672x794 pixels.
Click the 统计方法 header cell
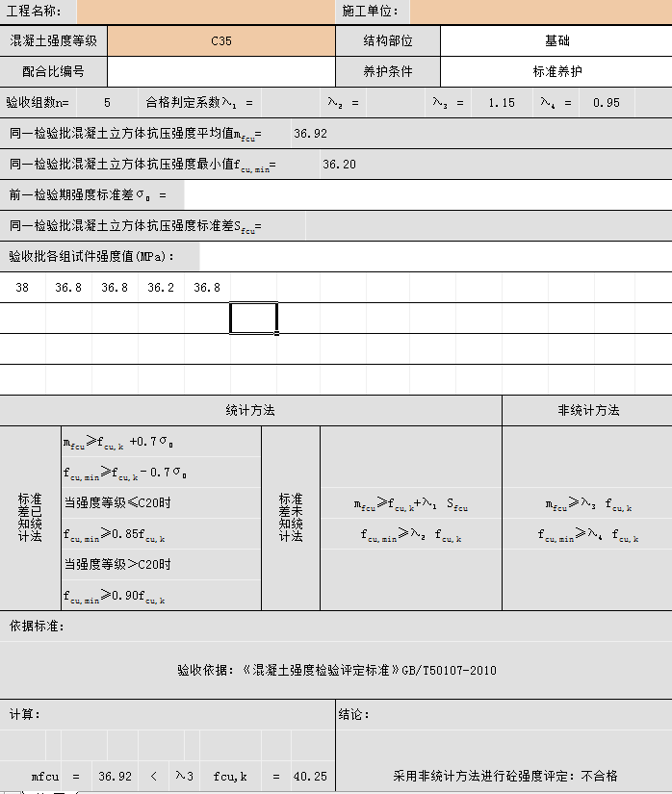pyautogui.click(x=250, y=410)
